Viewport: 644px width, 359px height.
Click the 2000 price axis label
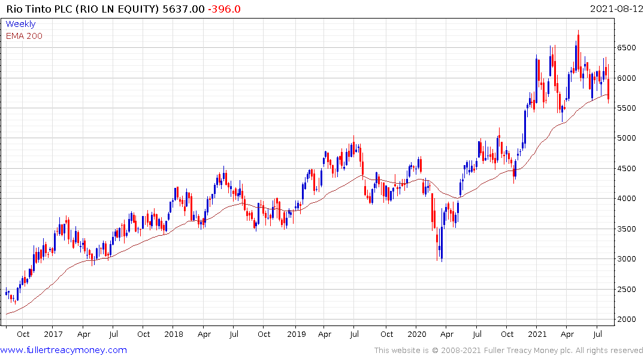[627, 319]
